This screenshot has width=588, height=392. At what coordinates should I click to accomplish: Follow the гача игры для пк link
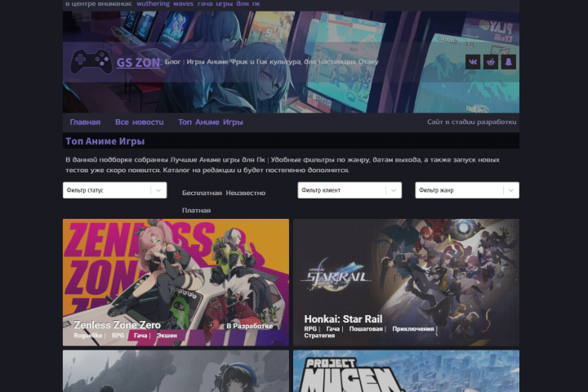point(229,4)
